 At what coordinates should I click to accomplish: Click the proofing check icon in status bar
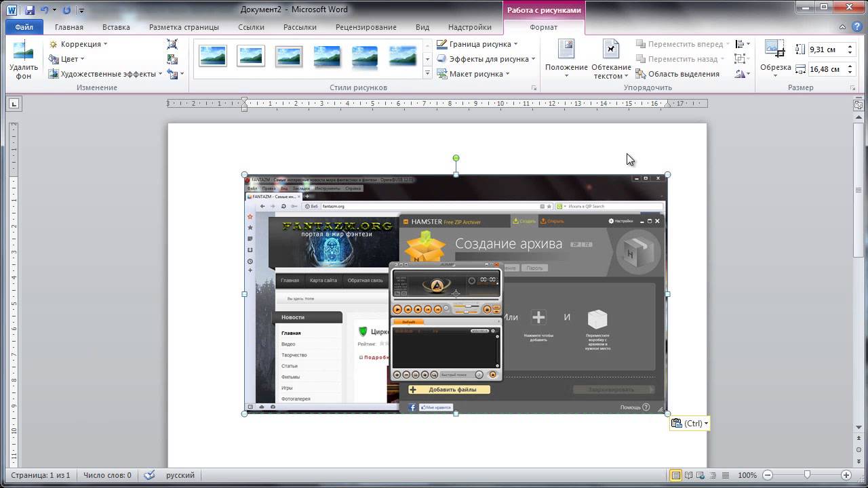pyautogui.click(x=150, y=475)
